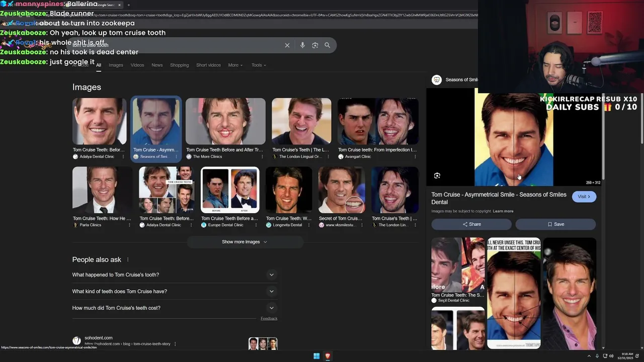Open Longevita Dental thumbnail
Image resolution: width=644 pixels, height=362 pixels.
[x=289, y=190]
